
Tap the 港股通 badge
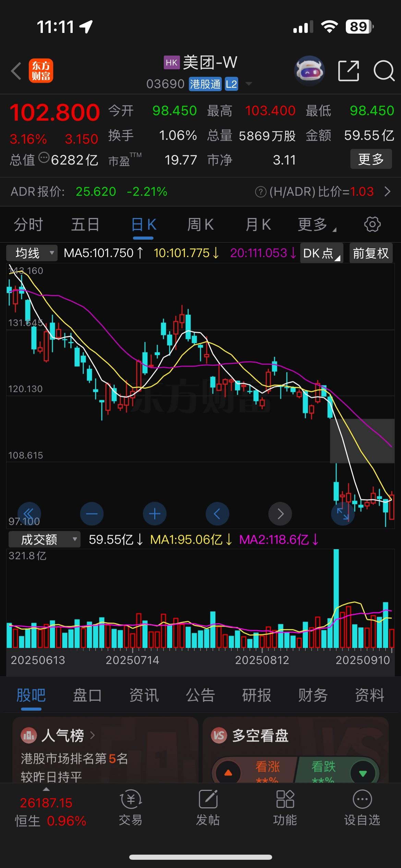point(205,84)
